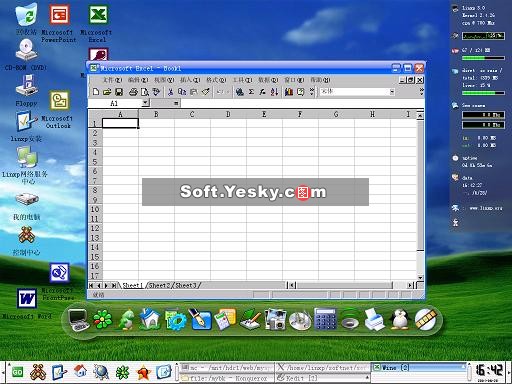The width and height of the screenshot is (512, 384).
Task: Click the New workbook icon in Excel toolbar
Action: tap(96, 92)
